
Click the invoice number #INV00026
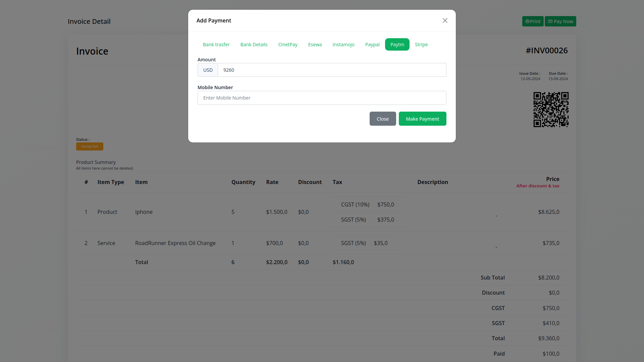tap(546, 51)
